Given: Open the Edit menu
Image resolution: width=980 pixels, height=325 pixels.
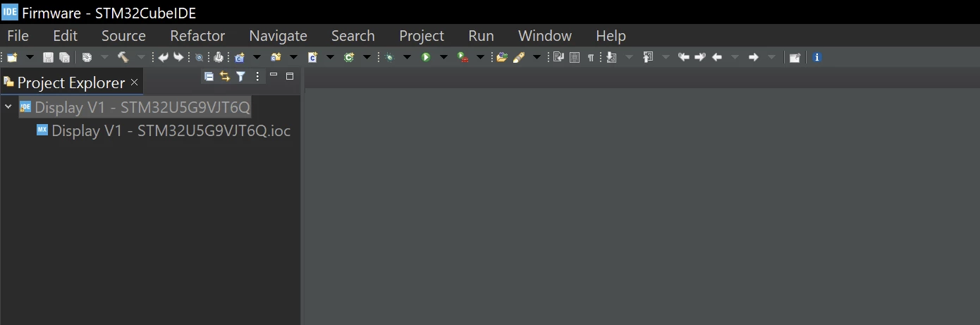Looking at the screenshot, I should click(x=65, y=36).
